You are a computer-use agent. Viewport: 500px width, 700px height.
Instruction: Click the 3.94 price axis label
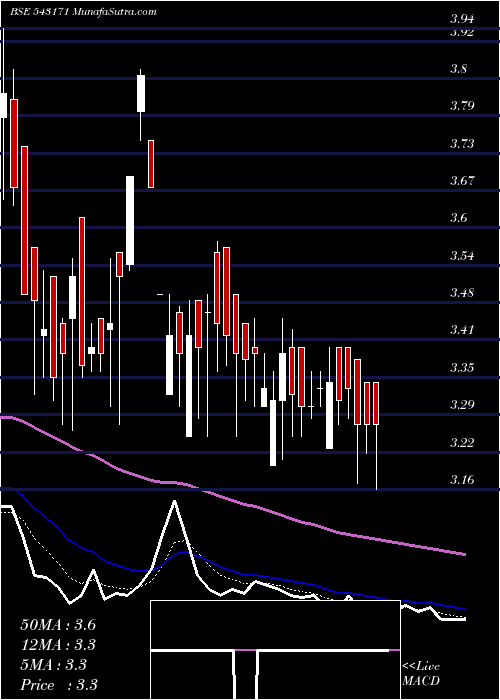click(462, 19)
